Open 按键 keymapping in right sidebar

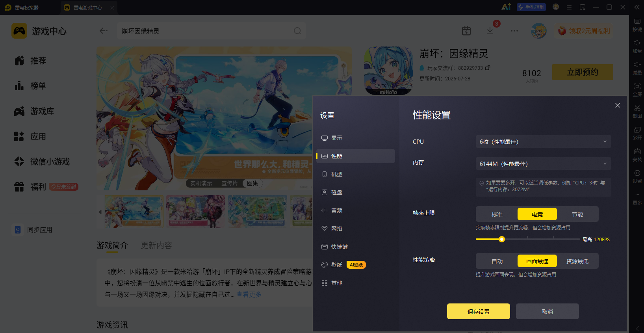[637, 24]
